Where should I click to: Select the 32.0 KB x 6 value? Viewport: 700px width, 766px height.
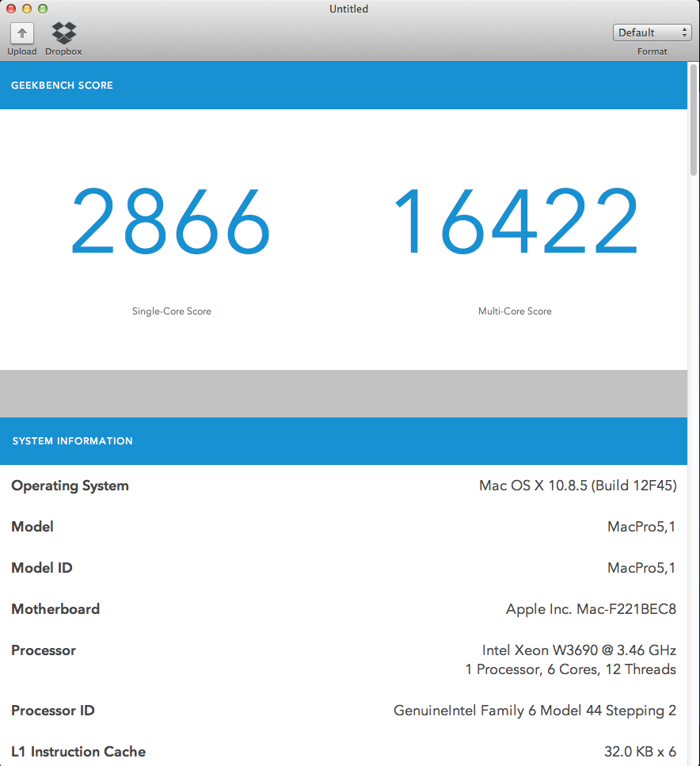(x=640, y=751)
